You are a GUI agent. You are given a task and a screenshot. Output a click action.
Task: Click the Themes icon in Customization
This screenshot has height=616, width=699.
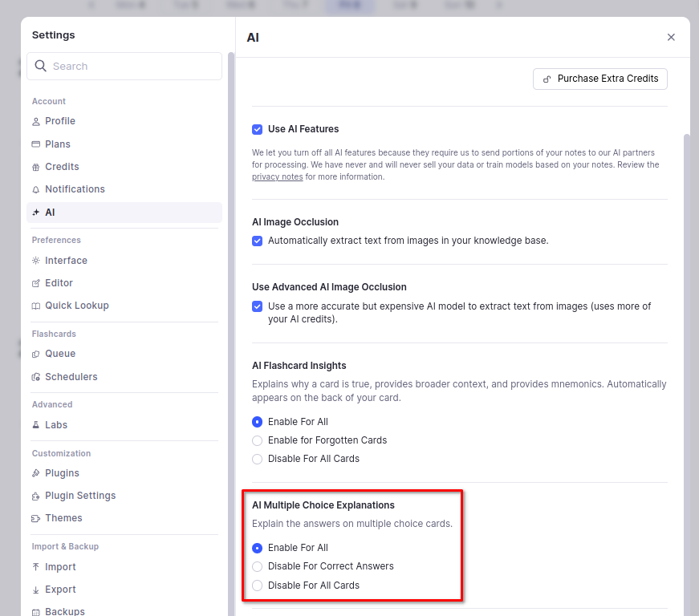[x=36, y=518]
